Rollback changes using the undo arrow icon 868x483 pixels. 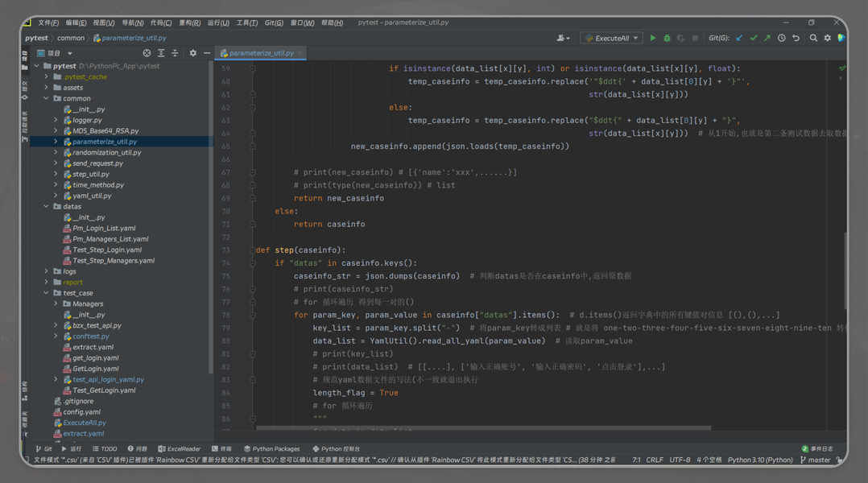pyautogui.click(x=796, y=38)
